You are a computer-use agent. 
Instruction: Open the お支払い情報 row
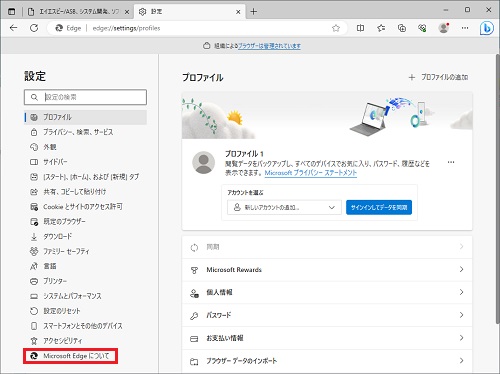(x=327, y=338)
